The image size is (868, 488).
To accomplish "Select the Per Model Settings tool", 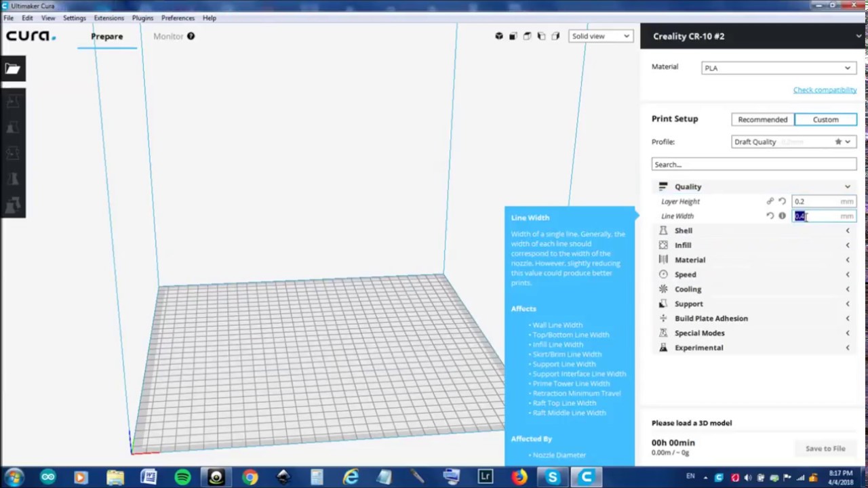I will pos(12,205).
